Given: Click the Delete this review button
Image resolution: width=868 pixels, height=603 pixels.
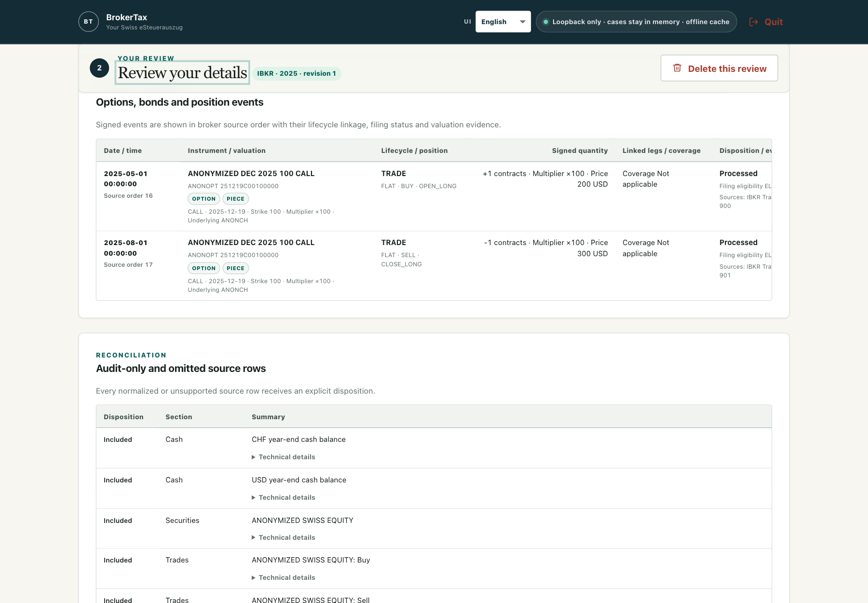Looking at the screenshot, I should pyautogui.click(x=719, y=68).
